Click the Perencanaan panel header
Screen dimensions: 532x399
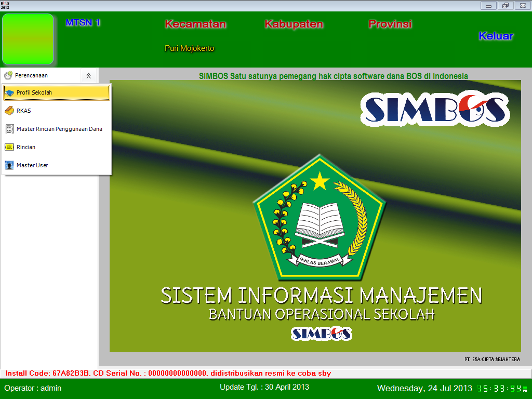click(49, 75)
